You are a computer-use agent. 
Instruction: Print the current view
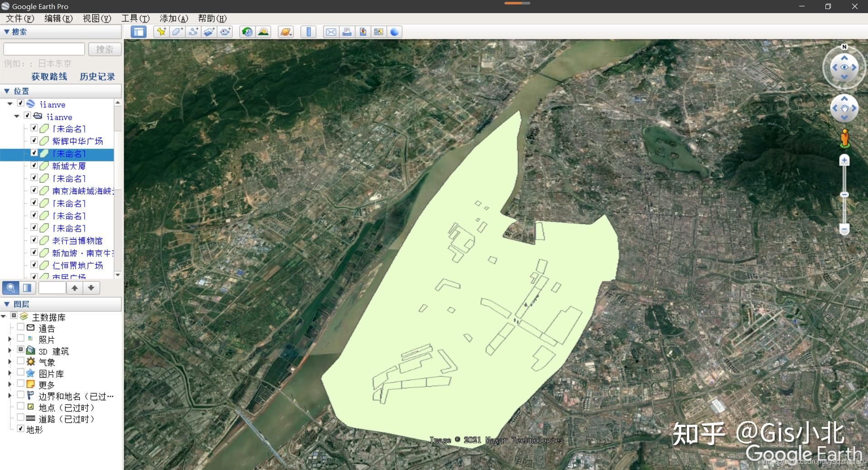[x=347, y=32]
